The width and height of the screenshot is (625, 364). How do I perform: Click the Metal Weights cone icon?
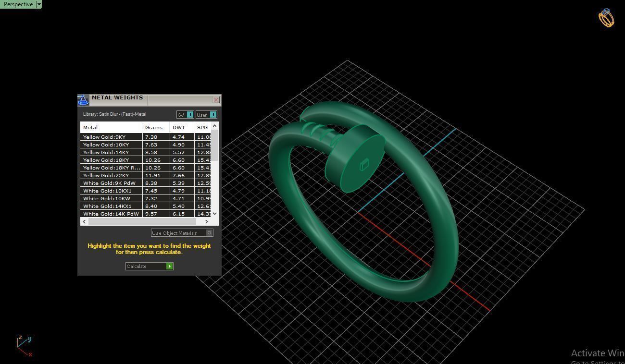[x=83, y=100]
